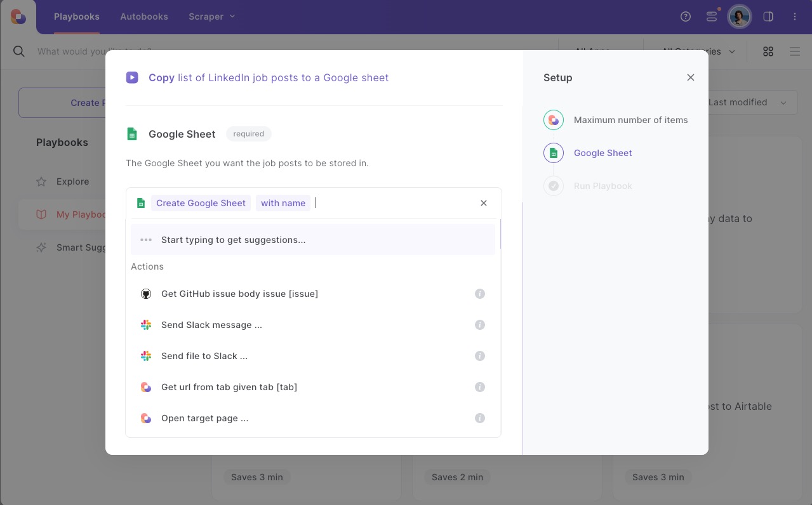Expand the Scraper dropdown menu
The height and width of the screenshot is (505, 812).
point(211,16)
